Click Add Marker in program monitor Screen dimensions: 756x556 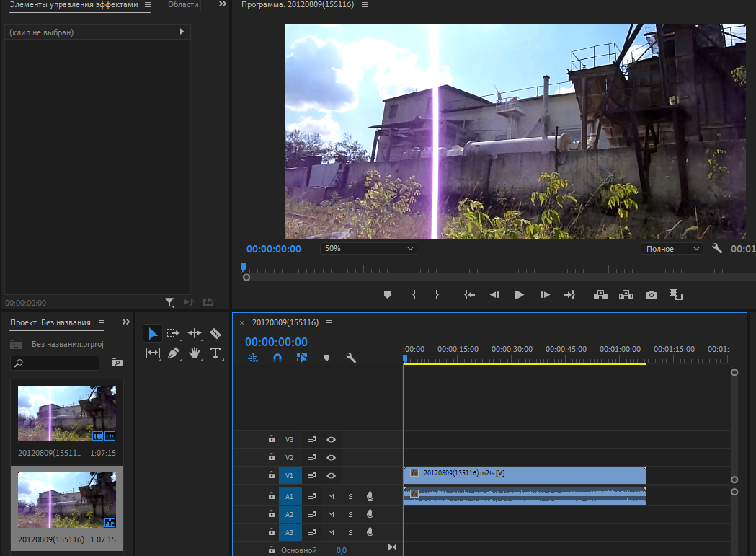(x=387, y=295)
